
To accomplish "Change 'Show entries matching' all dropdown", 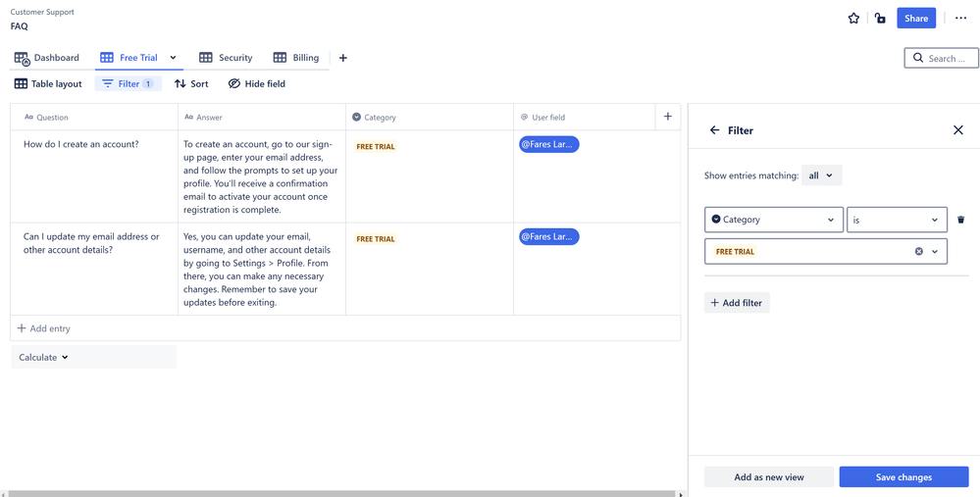I will [x=821, y=175].
